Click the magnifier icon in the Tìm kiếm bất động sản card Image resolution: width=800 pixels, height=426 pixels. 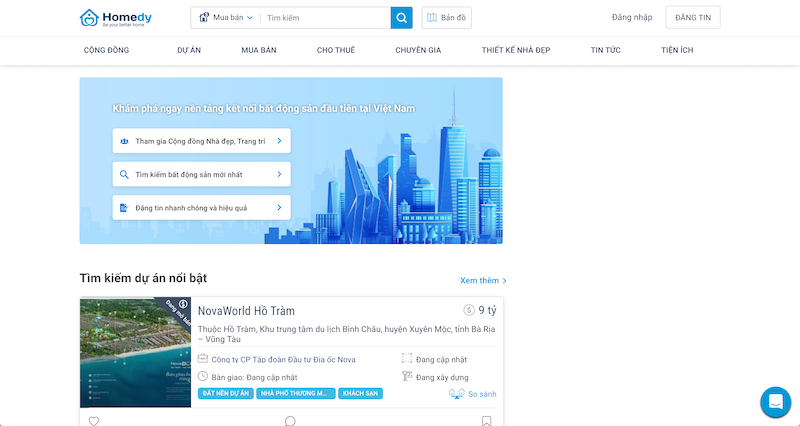124,174
